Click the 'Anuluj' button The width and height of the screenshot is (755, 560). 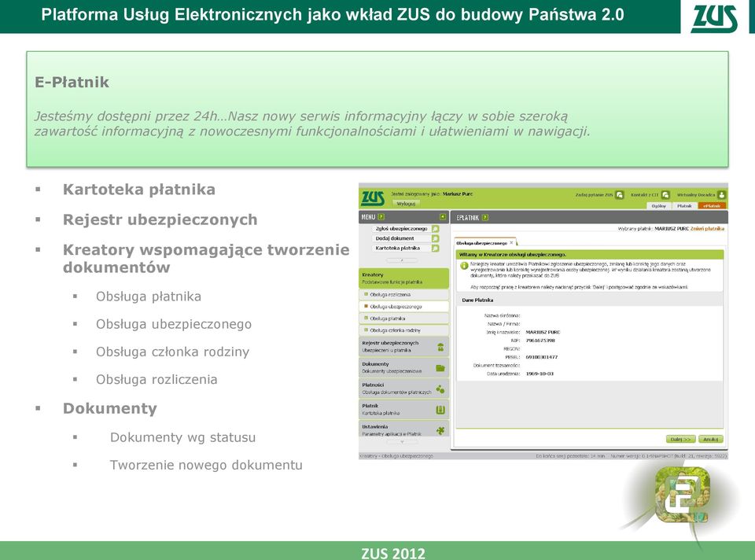pyautogui.click(x=711, y=439)
